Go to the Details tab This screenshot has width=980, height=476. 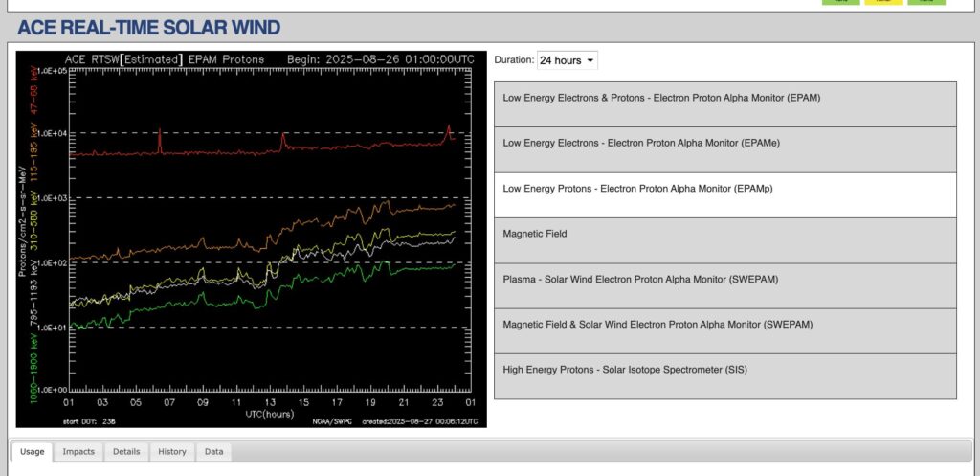pos(126,452)
